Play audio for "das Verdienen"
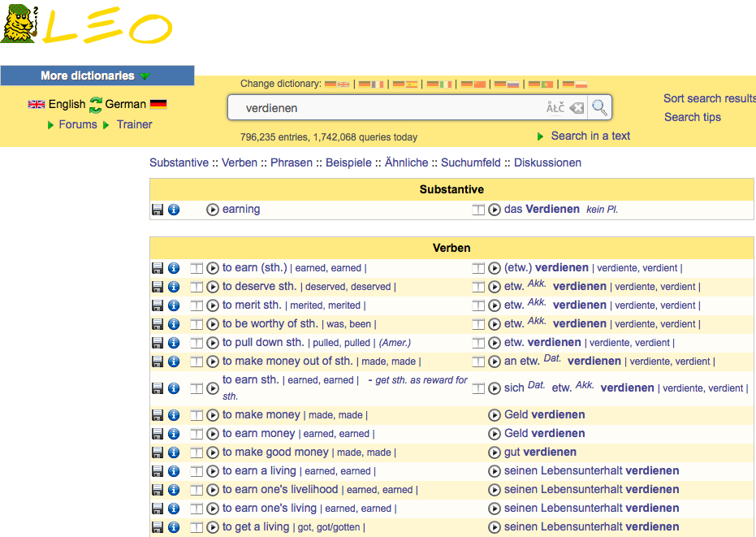756x537 pixels. pos(495,209)
